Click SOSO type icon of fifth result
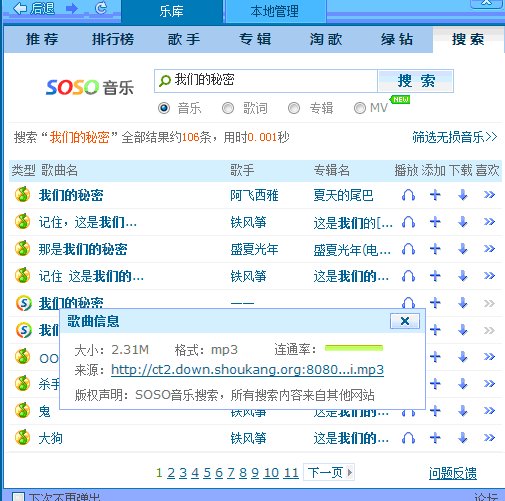The height and width of the screenshot is (501, 505). tap(23, 303)
